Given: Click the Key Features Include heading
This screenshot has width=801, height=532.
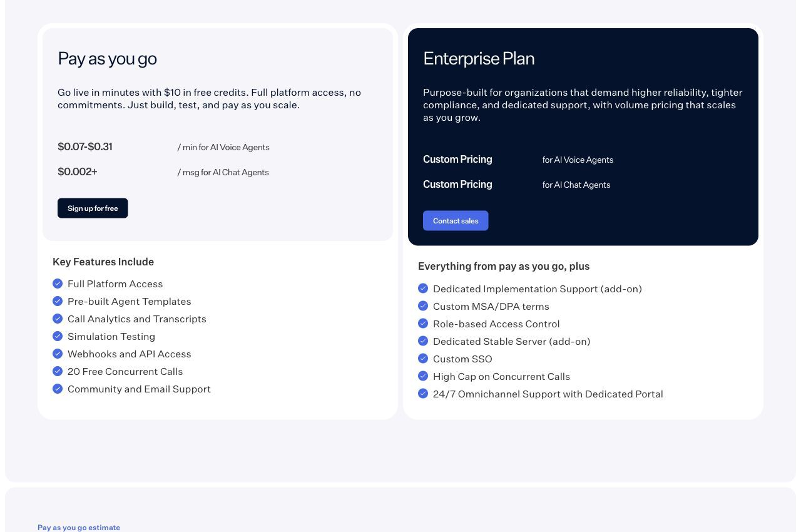Looking at the screenshot, I should point(103,262).
